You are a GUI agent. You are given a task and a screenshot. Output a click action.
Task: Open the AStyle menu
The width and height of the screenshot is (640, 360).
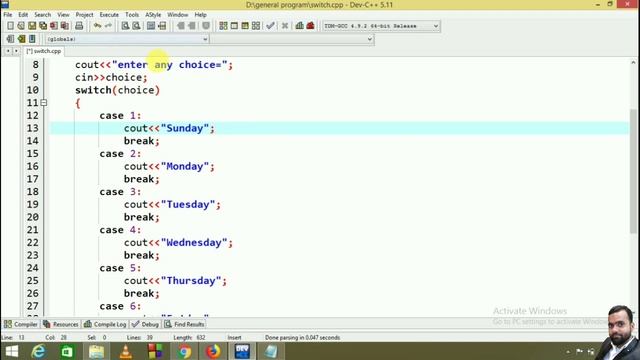(153, 15)
